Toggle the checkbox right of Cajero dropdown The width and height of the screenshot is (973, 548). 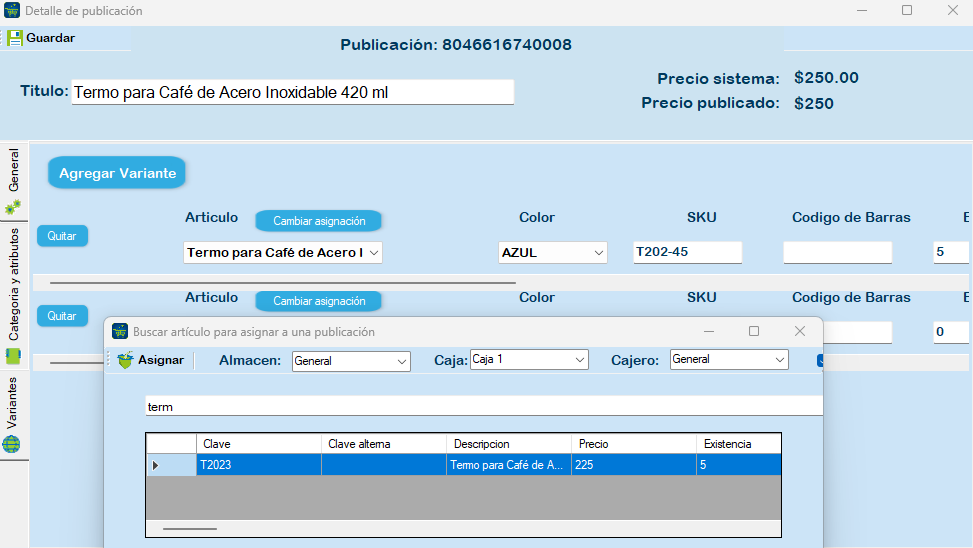coord(821,360)
